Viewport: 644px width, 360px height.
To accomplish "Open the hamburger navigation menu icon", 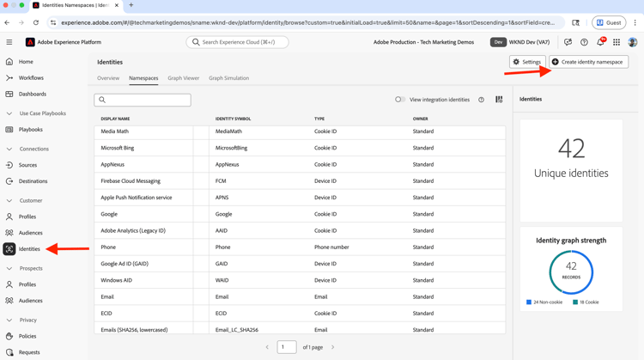I will click(x=9, y=42).
